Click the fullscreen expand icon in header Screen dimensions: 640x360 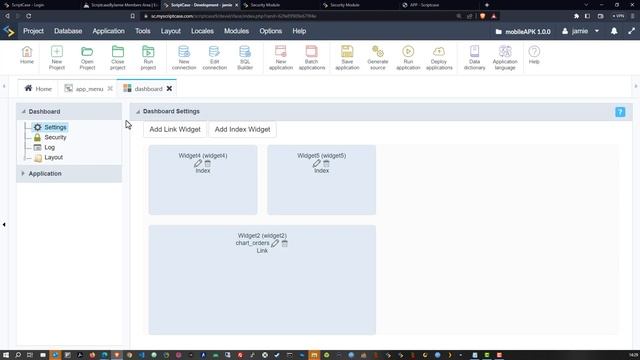631,31
